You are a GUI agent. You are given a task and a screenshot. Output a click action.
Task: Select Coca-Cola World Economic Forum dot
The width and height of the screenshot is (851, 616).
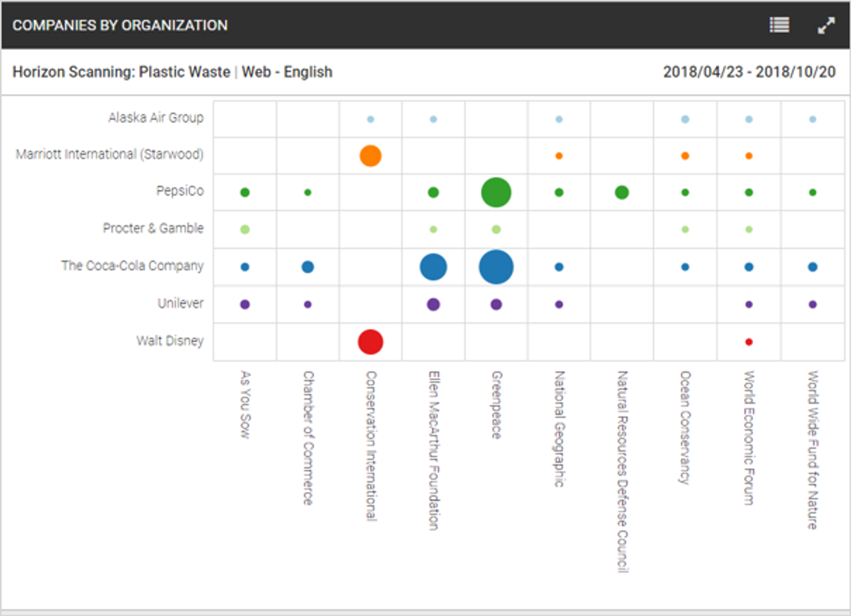[x=749, y=267]
